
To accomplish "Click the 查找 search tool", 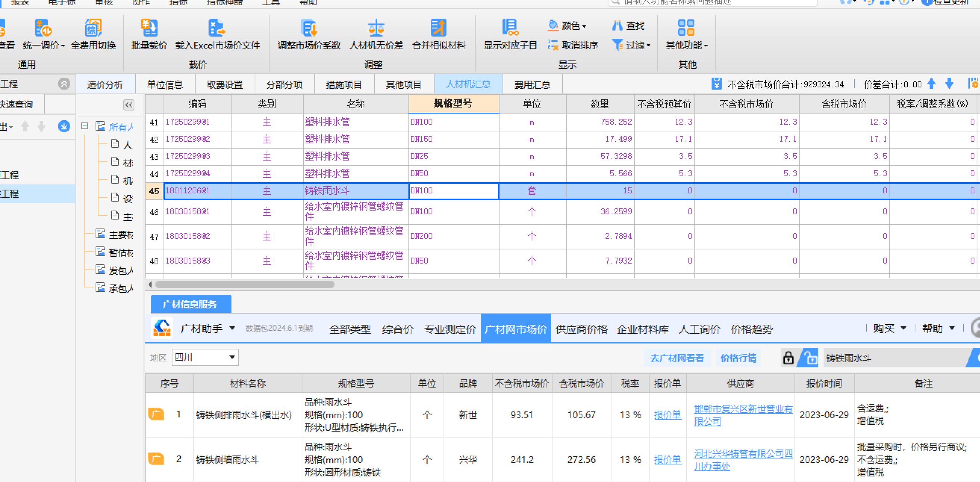I will [x=628, y=26].
